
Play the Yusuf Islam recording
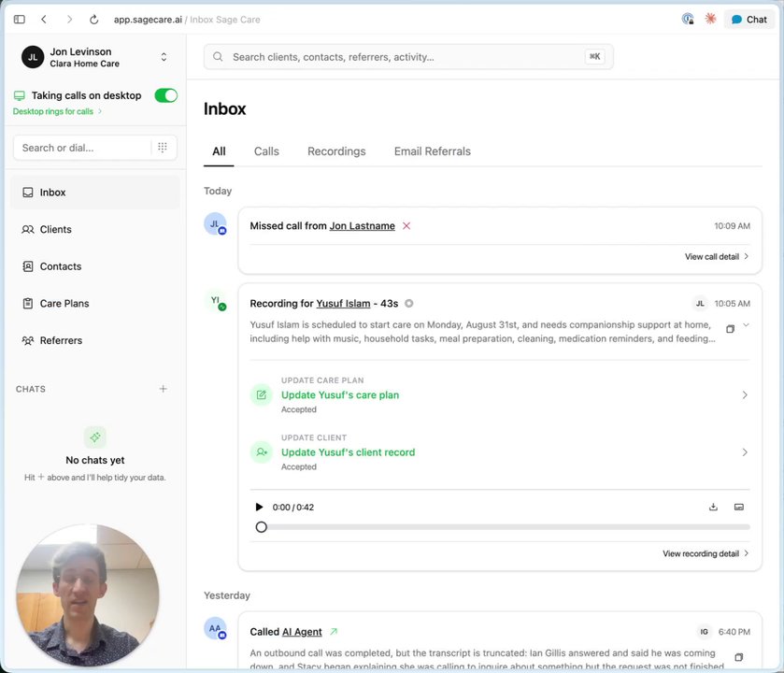[259, 507]
